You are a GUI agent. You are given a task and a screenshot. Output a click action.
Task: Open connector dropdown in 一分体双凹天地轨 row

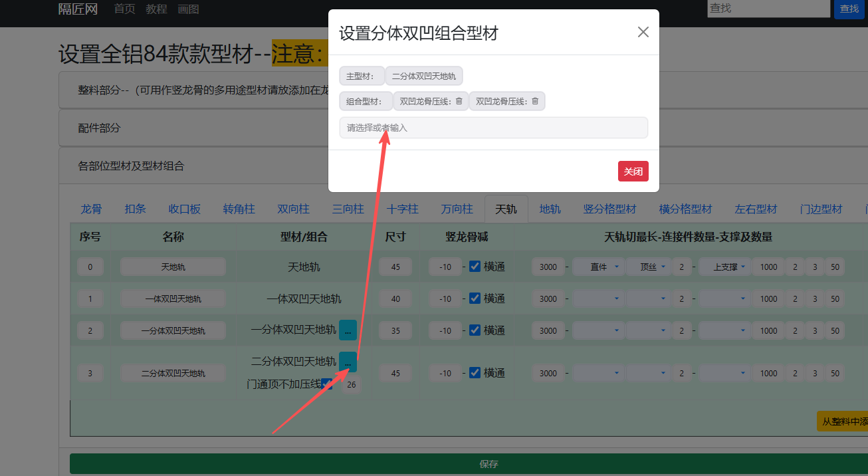click(598, 331)
